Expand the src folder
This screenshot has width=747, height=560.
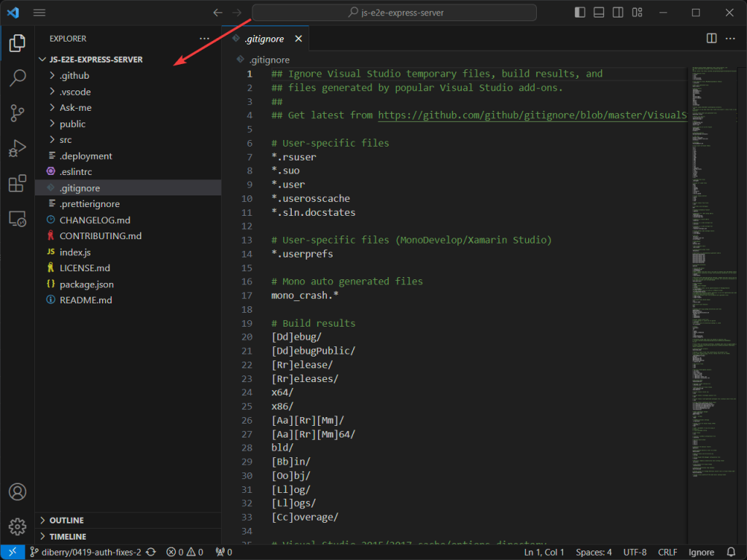pos(69,139)
